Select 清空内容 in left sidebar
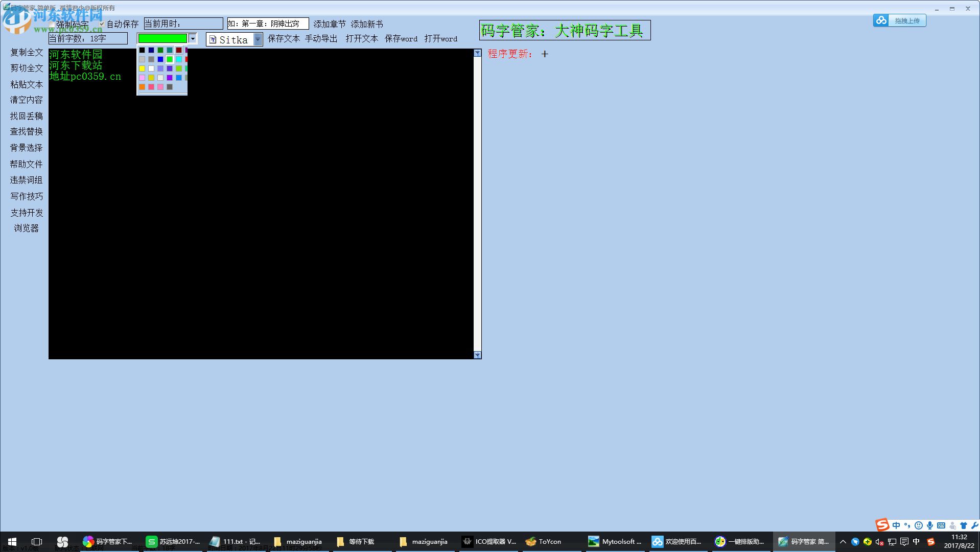This screenshot has height=552, width=980. pos(27,100)
